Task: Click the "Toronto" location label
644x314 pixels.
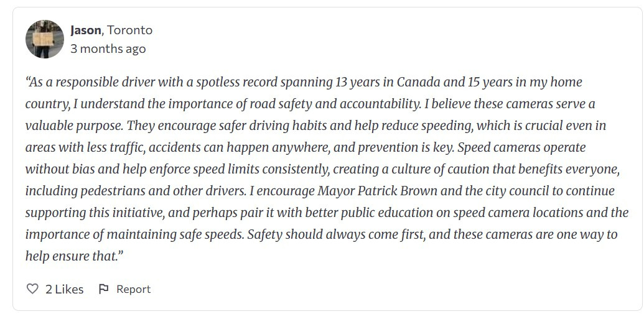Action: point(130,30)
